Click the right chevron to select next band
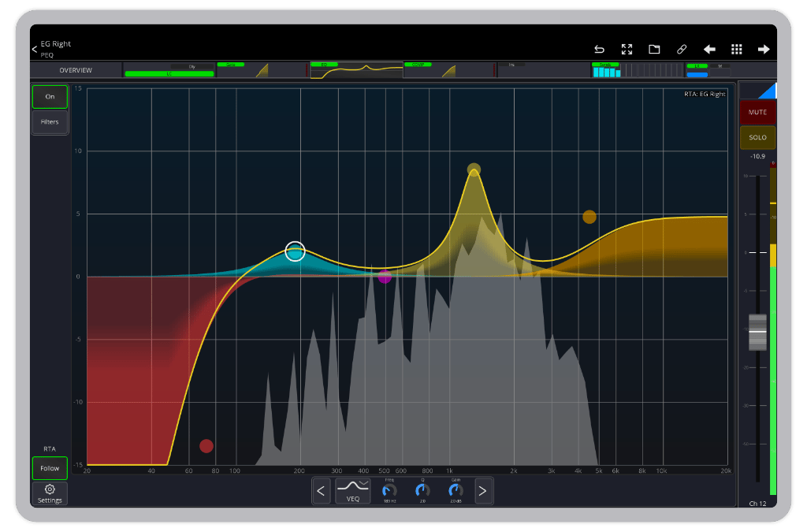This screenshot has width=807, height=532. coord(483,490)
